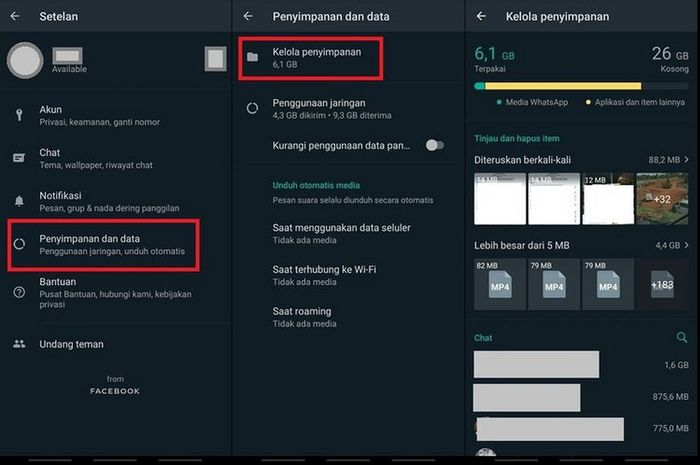Open the chat using 775,0 MB
The width and height of the screenshot is (700, 465).
tap(581, 428)
